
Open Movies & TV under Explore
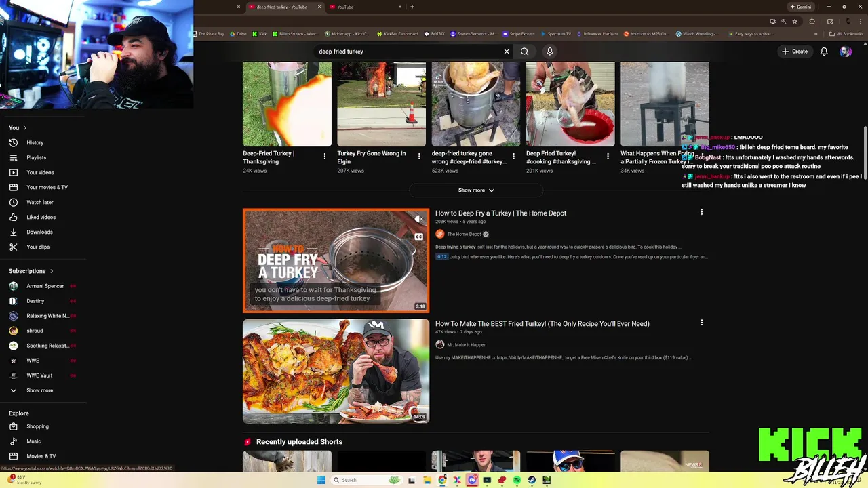pyautogui.click(x=41, y=456)
